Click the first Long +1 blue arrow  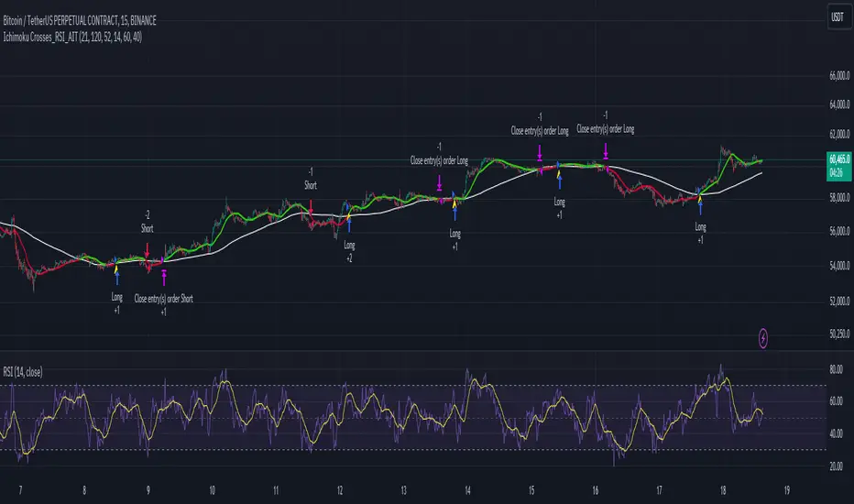coord(116,278)
